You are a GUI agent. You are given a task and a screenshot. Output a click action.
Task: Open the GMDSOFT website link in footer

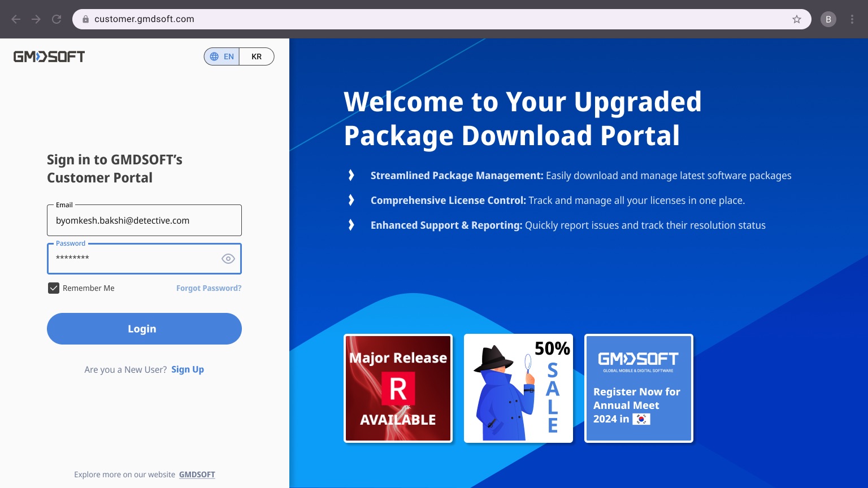pos(197,474)
